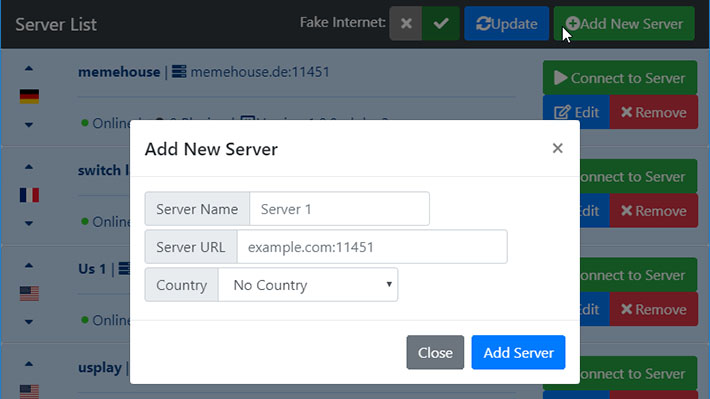The height and width of the screenshot is (399, 710).
Task: Click the French flag icon
Action: tap(29, 195)
